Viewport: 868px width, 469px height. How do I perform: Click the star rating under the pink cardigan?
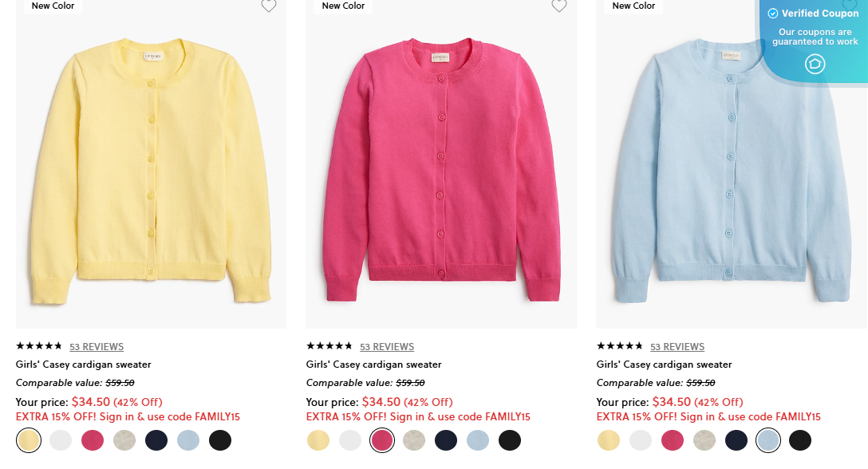point(328,346)
